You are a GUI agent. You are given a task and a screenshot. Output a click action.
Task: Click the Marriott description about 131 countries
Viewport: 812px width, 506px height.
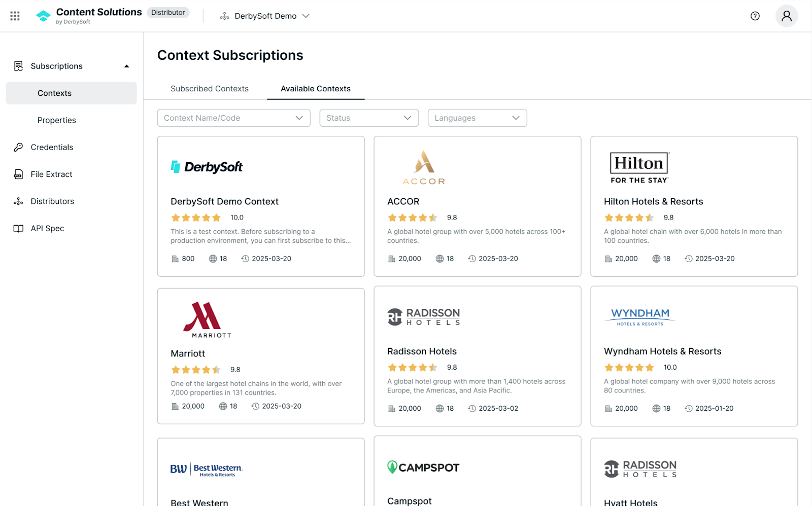click(256, 388)
